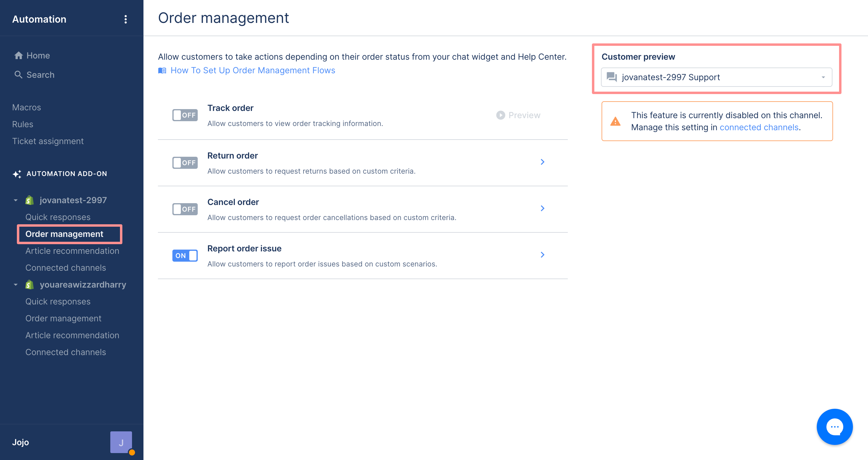The width and height of the screenshot is (868, 460).
Task: Click the play icon next to Preview
Action: 500,115
